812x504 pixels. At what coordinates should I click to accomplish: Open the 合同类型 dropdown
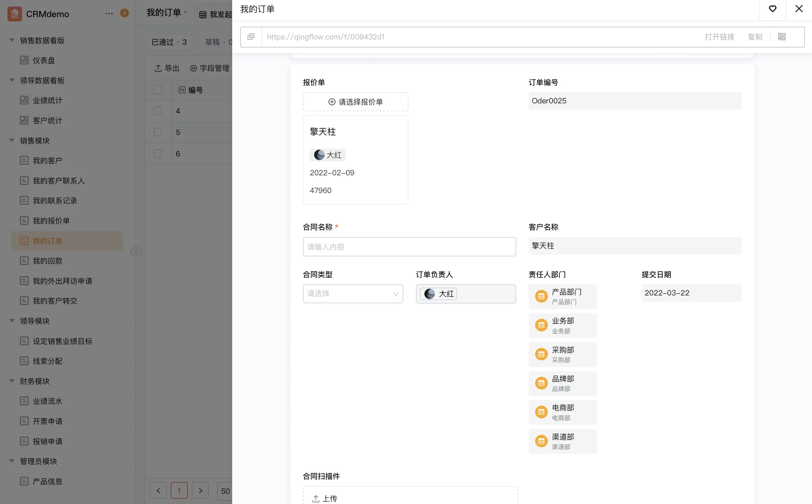pyautogui.click(x=353, y=294)
